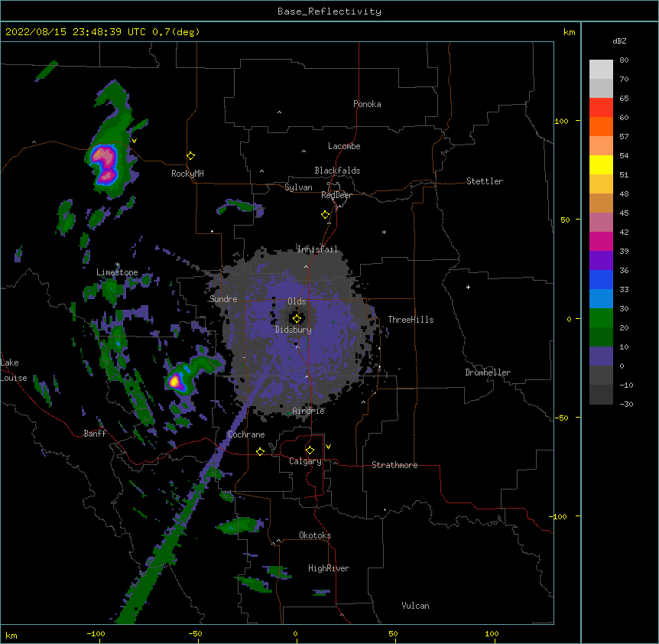Viewport: 659px width, 644px height.
Task: Click the RockyMH label
Action: 187,174
